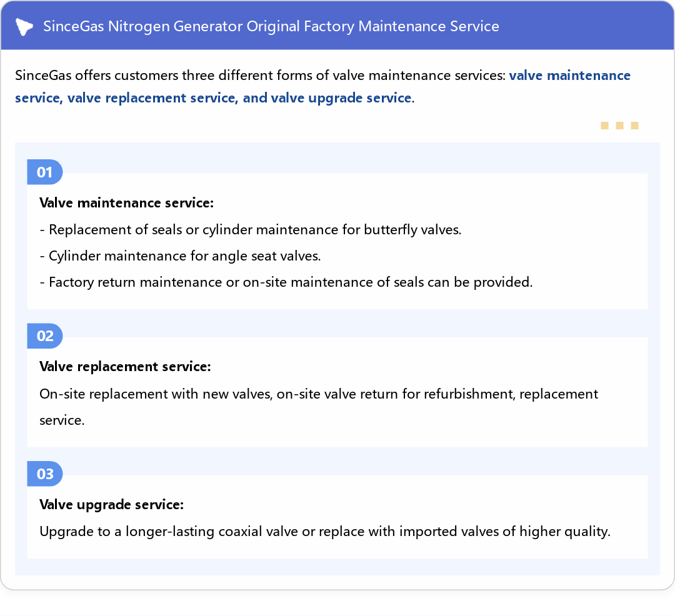
Task: Click the last orange dot square
Action: click(634, 126)
